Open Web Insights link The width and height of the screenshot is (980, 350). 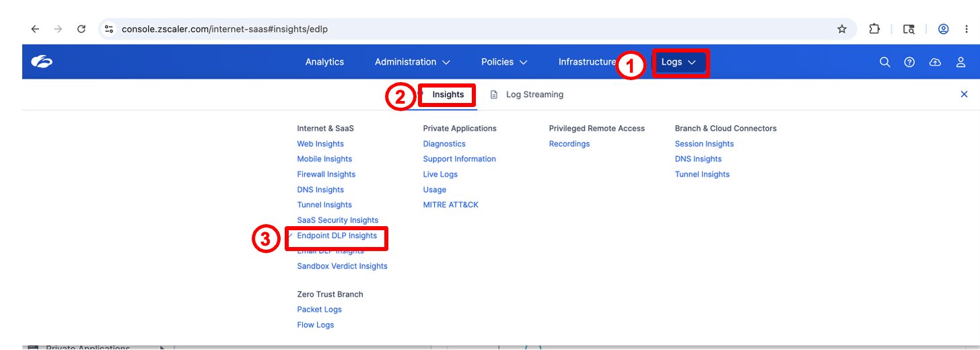320,143
